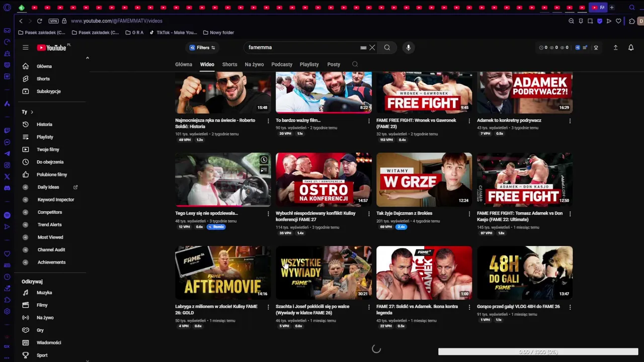The width and height of the screenshot is (644, 362).
Task: Open the YouTube hamburger guide menu
Action: pyautogui.click(x=26, y=47)
